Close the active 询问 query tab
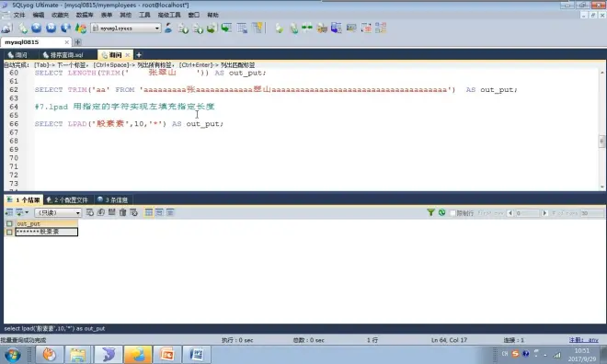 click(x=127, y=55)
